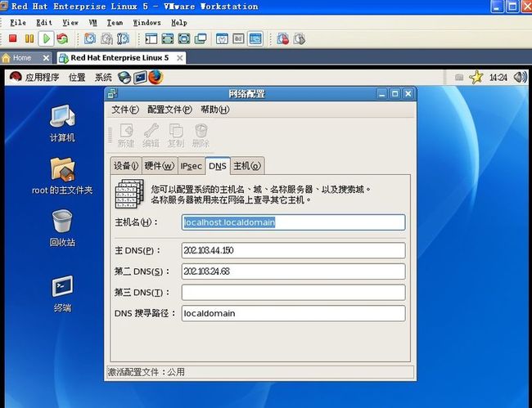Launch Firefox from the GNOME top panel
Image resolution: width=532 pixels, height=408 pixels.
(x=156, y=77)
